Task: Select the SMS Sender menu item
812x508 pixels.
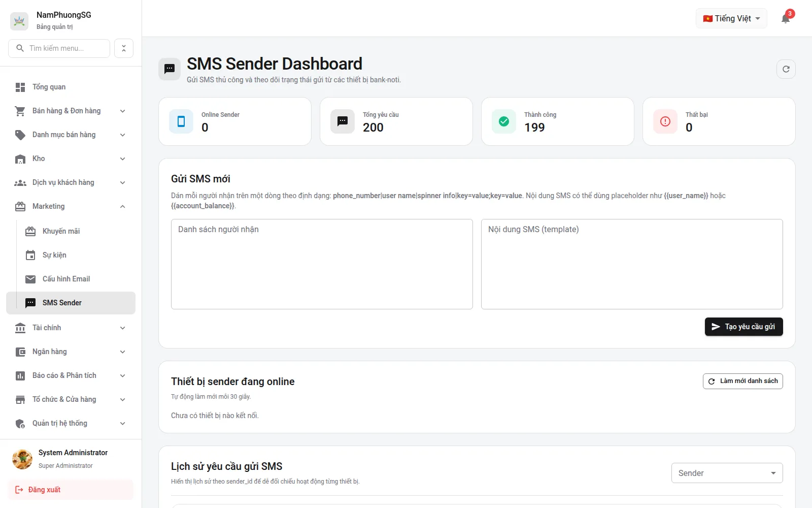Action: point(71,303)
